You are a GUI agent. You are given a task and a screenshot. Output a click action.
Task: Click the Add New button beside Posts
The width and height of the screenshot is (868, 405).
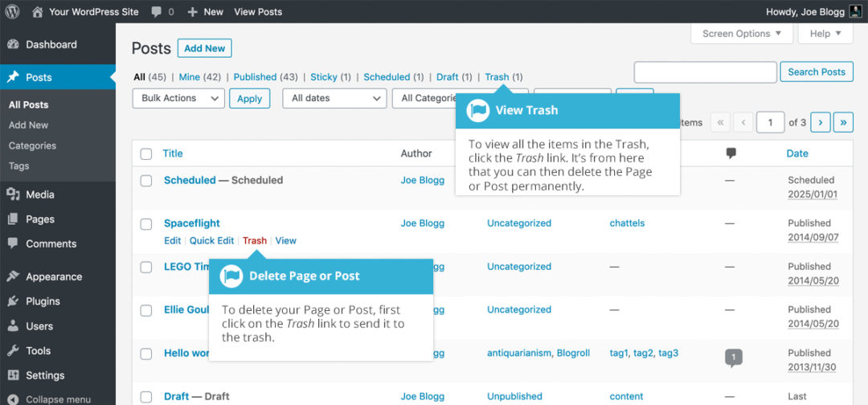point(205,48)
